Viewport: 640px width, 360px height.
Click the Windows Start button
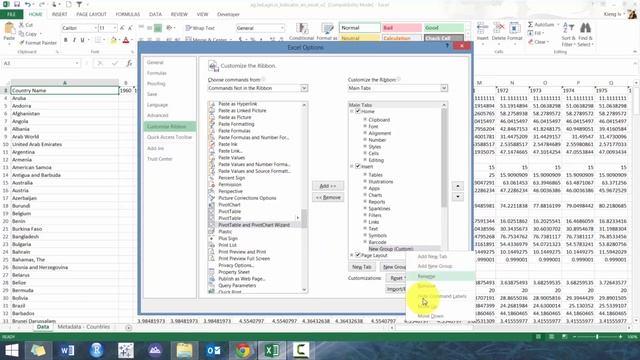11,350
